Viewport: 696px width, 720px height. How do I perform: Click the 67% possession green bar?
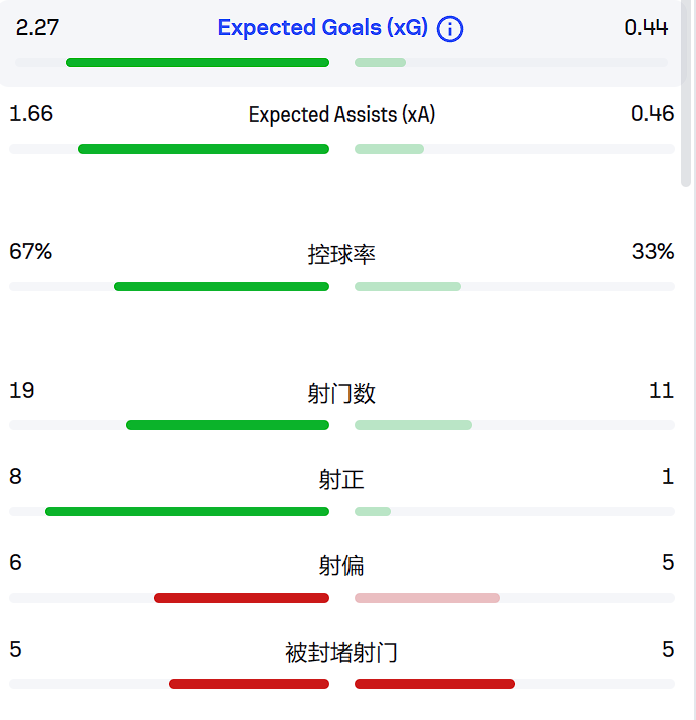(221, 287)
